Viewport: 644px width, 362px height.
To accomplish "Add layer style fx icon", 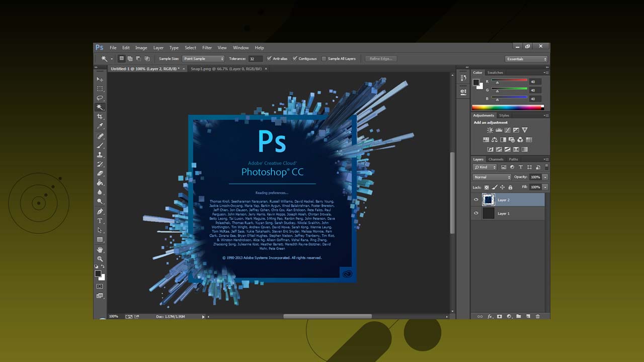I will (x=490, y=317).
